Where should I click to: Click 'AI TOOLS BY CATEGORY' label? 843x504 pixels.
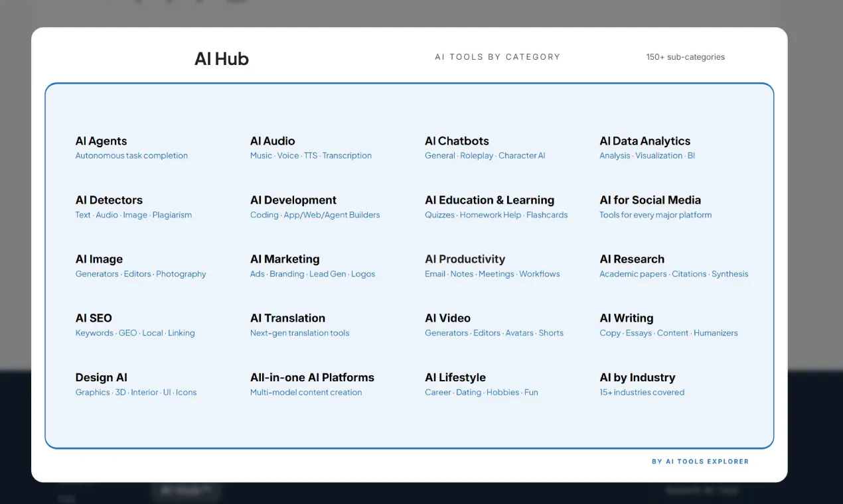tap(497, 57)
